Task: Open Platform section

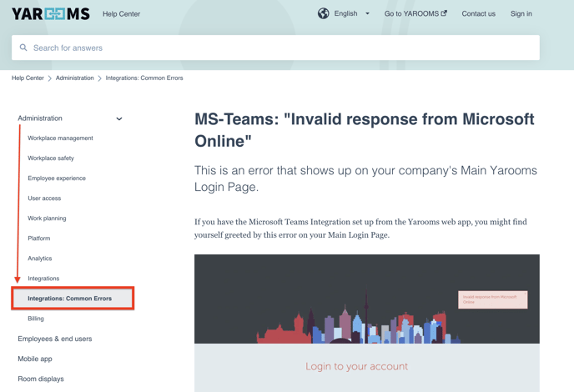Action: 39,239
